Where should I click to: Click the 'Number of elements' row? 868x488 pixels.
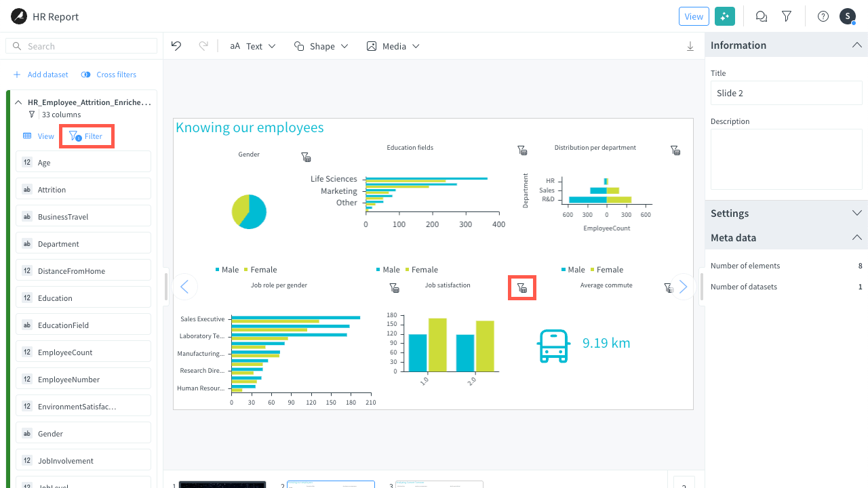click(x=786, y=266)
